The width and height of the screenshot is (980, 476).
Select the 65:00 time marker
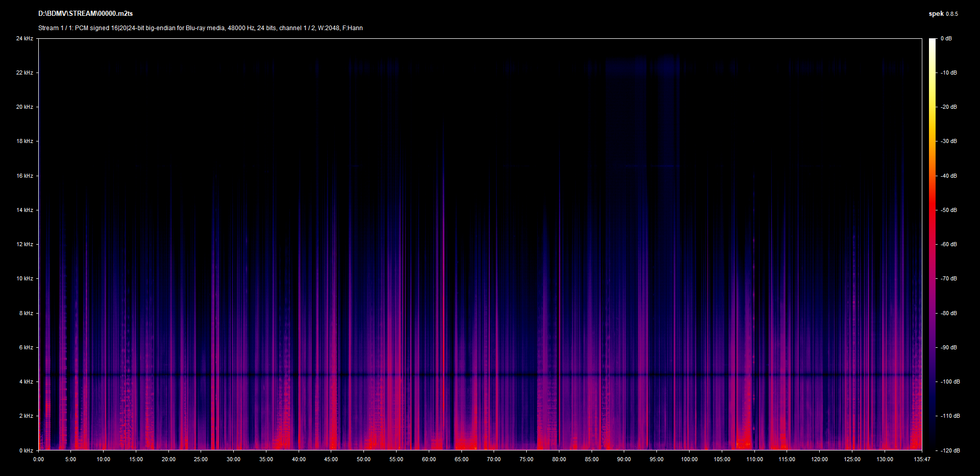pos(461,459)
